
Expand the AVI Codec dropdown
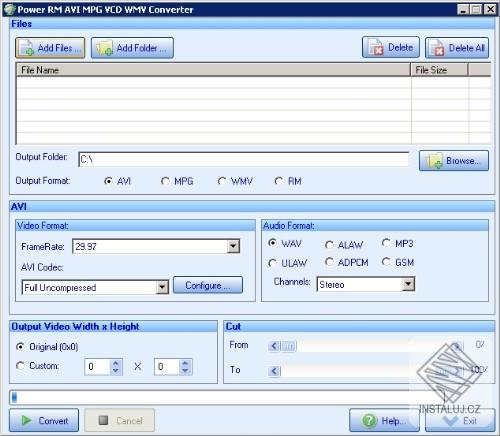pyautogui.click(x=162, y=287)
